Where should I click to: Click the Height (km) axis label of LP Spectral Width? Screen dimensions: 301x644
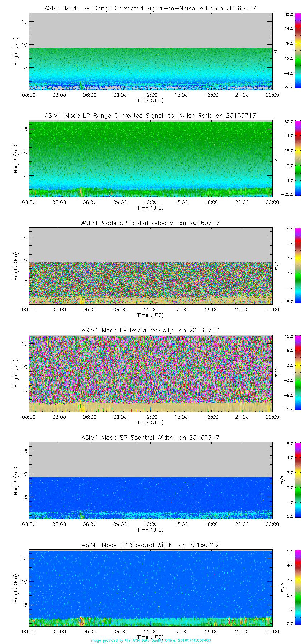point(16,588)
